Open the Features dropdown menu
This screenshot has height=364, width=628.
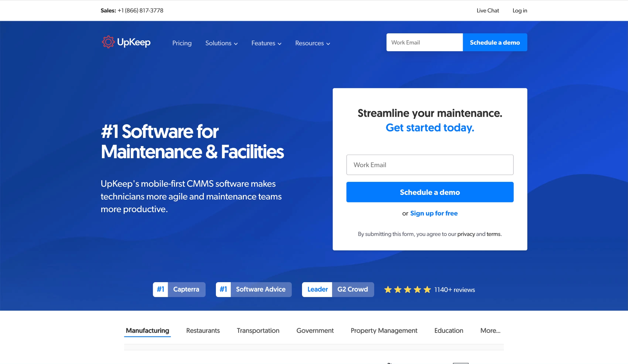266,43
